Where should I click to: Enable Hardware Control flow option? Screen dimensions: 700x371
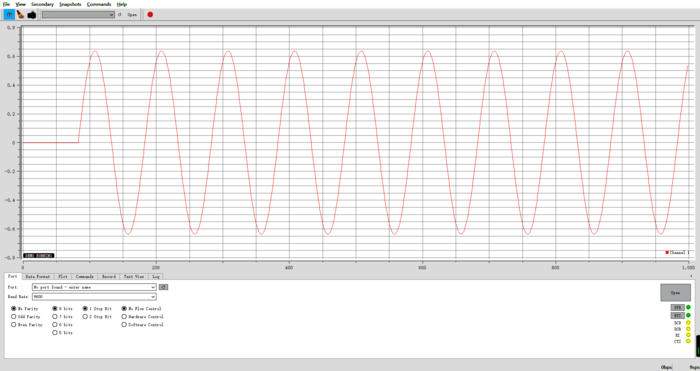click(124, 317)
